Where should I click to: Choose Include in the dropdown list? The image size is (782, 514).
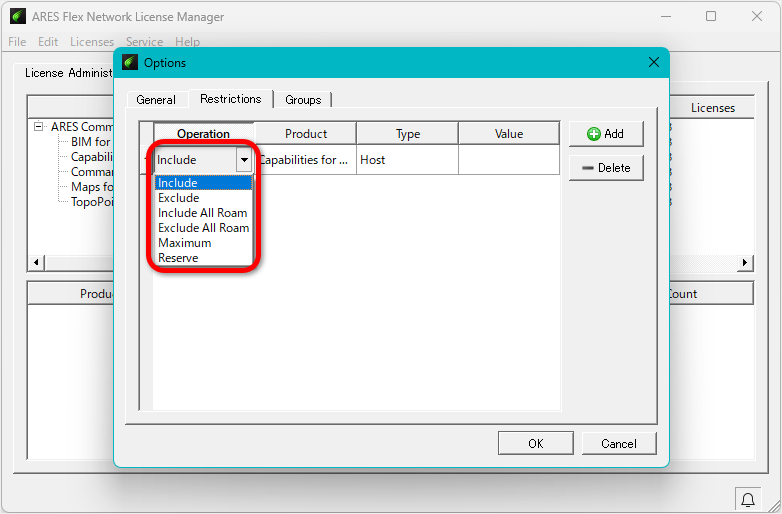click(x=203, y=183)
